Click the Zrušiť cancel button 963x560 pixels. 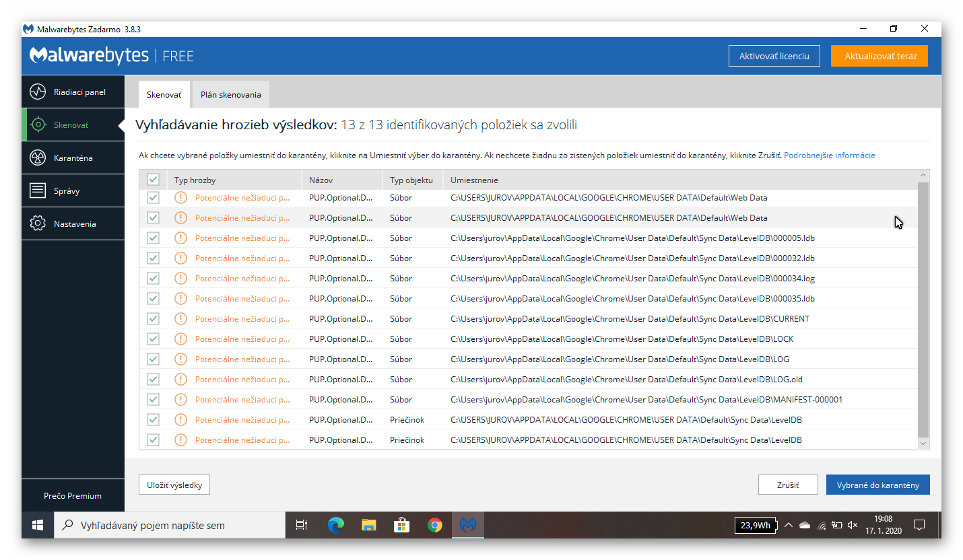point(788,485)
